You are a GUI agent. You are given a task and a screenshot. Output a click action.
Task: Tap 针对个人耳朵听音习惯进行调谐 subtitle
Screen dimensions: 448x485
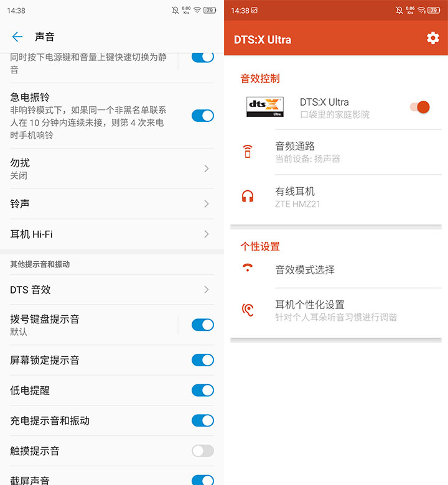point(336,317)
